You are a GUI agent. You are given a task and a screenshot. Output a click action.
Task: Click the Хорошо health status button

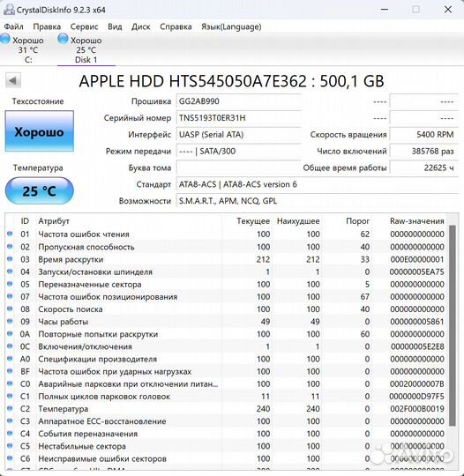(x=39, y=131)
